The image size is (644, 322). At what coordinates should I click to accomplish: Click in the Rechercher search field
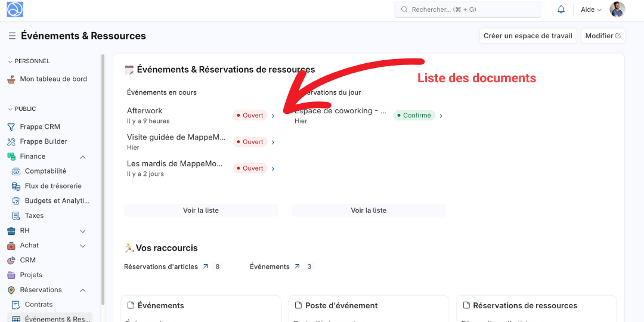(x=468, y=10)
